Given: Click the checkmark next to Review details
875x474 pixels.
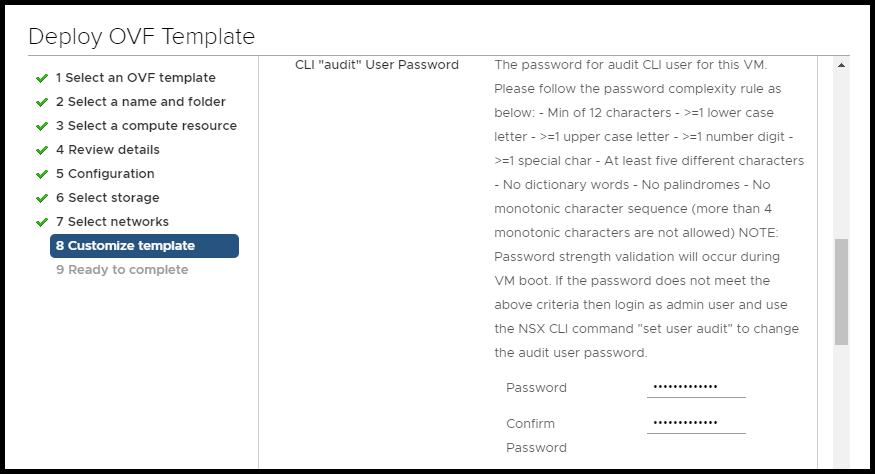Looking at the screenshot, I should (42, 150).
